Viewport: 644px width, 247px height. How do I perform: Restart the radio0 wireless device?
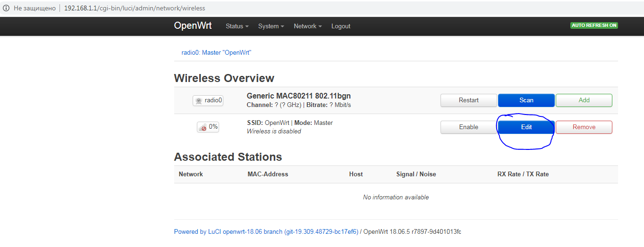tap(468, 100)
